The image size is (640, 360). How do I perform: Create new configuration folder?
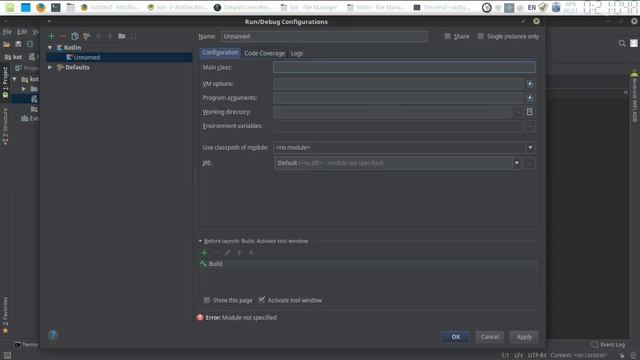(122, 36)
